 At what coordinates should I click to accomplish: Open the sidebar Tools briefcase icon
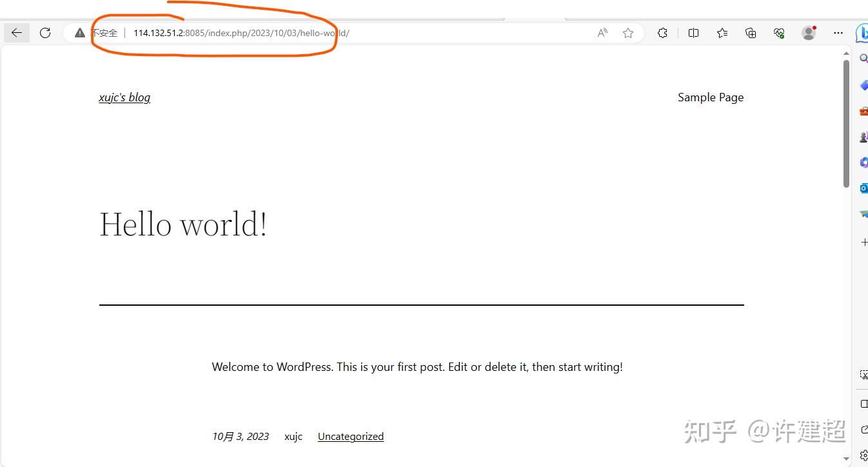click(863, 111)
